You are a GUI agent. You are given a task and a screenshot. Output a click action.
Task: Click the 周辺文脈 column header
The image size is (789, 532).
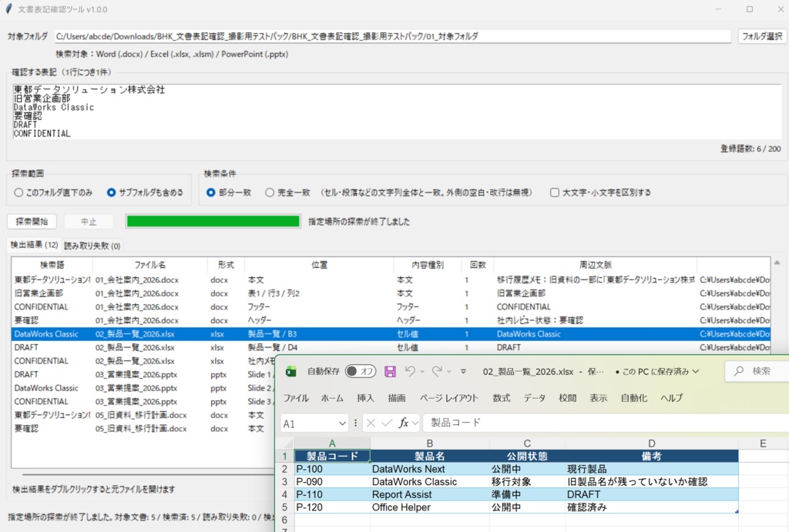(596, 265)
